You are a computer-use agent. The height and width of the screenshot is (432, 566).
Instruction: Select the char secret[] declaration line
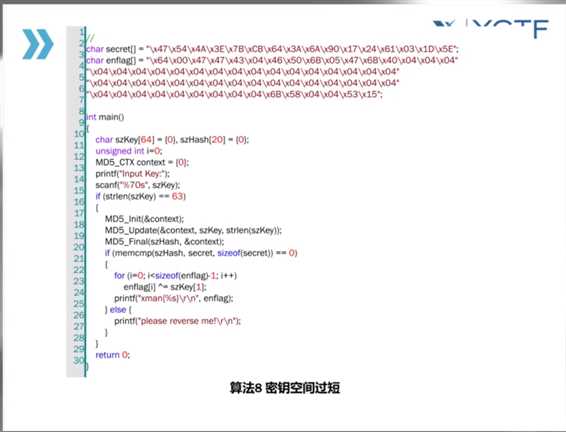[272, 49]
